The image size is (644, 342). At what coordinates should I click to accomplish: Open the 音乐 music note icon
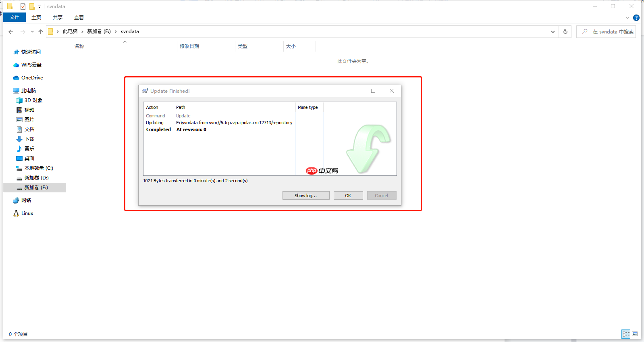tap(19, 149)
